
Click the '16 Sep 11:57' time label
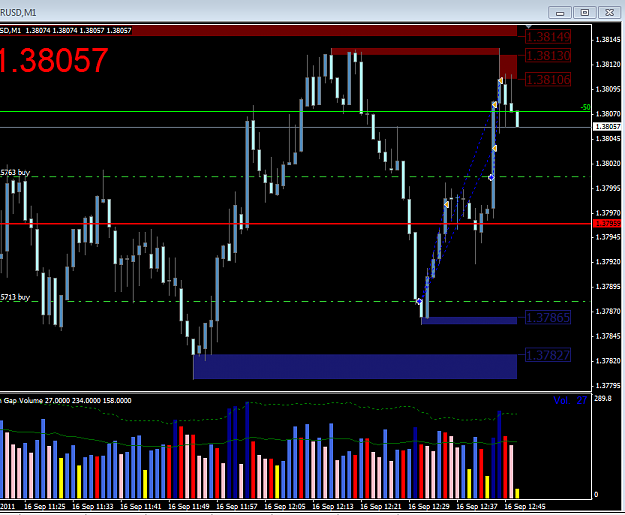pyautogui.click(x=237, y=506)
